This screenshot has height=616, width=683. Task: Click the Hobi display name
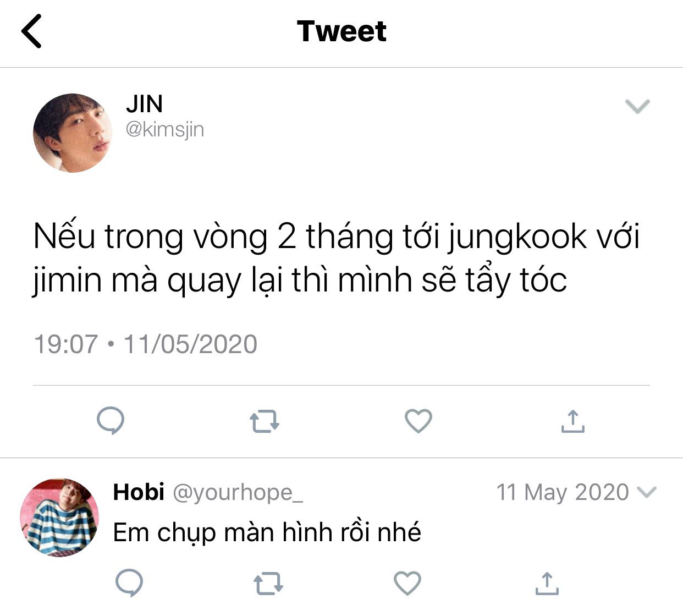[x=139, y=492]
